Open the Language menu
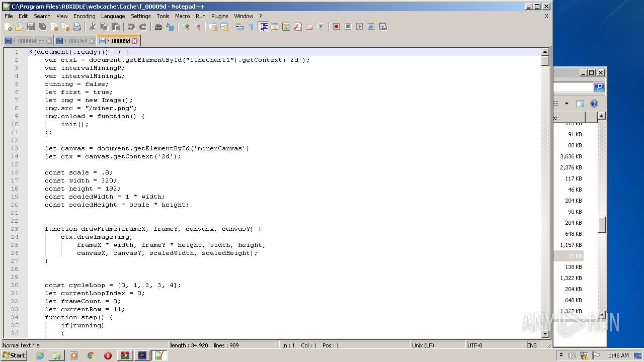Screen dimensions: 644x362 point(113,16)
